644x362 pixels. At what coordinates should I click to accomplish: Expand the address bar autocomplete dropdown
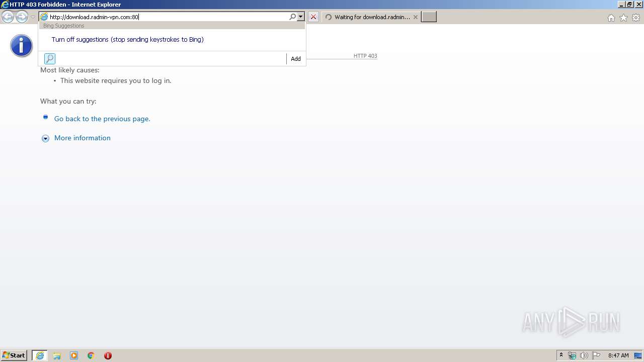point(301,17)
